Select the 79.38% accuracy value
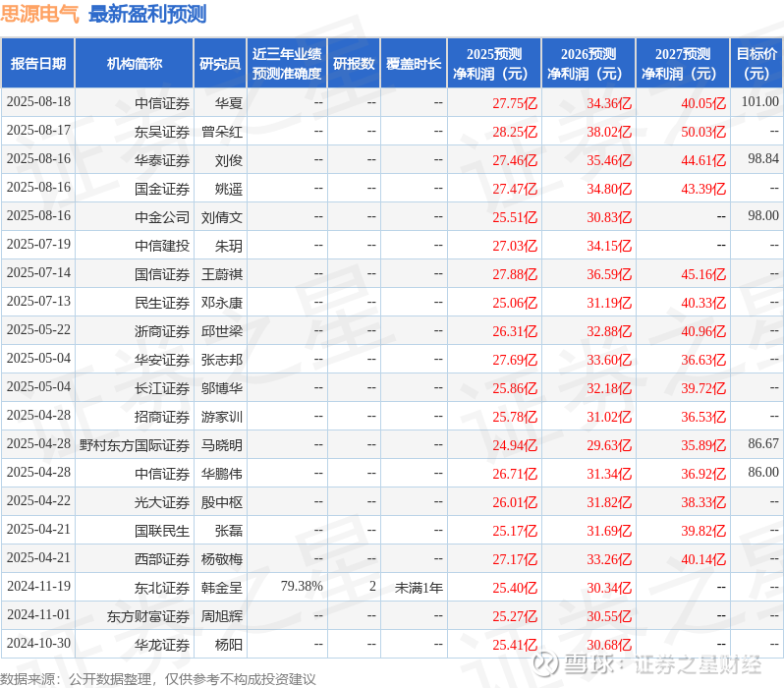The height and width of the screenshot is (688, 784). pyautogui.click(x=302, y=587)
